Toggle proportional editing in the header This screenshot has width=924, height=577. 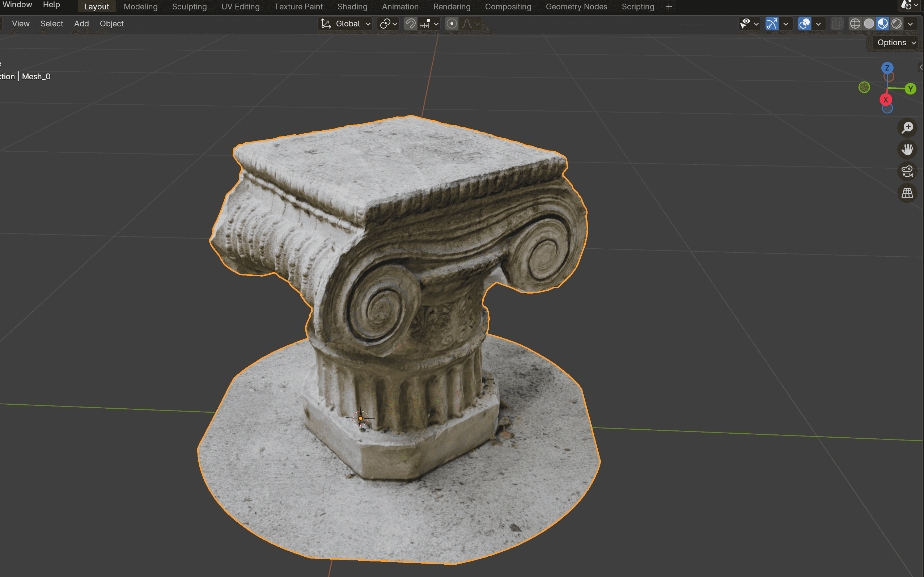click(x=452, y=24)
